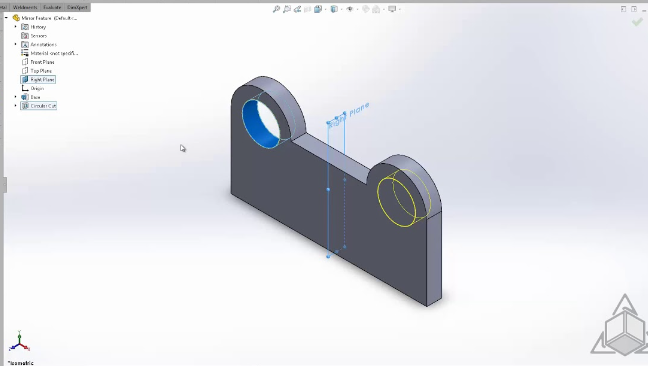Select the Material not specified item
Viewport: 648px width, 366px height.
(54, 53)
